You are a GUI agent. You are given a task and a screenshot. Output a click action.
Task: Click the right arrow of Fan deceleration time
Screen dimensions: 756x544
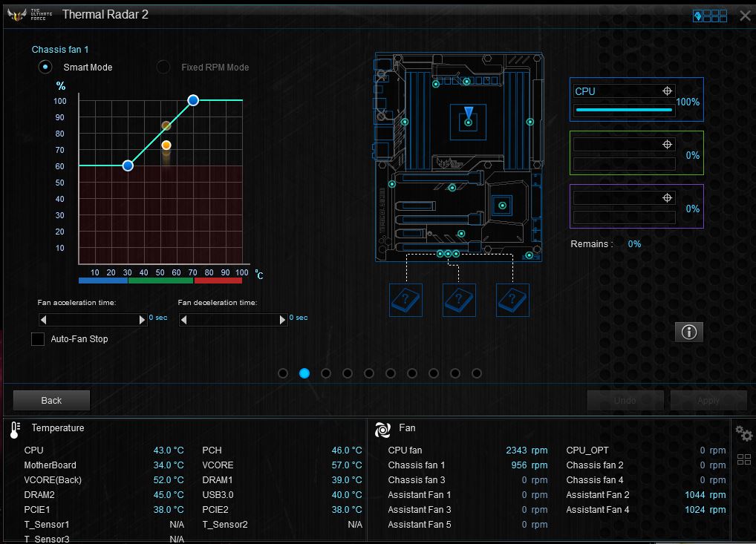pos(282,319)
